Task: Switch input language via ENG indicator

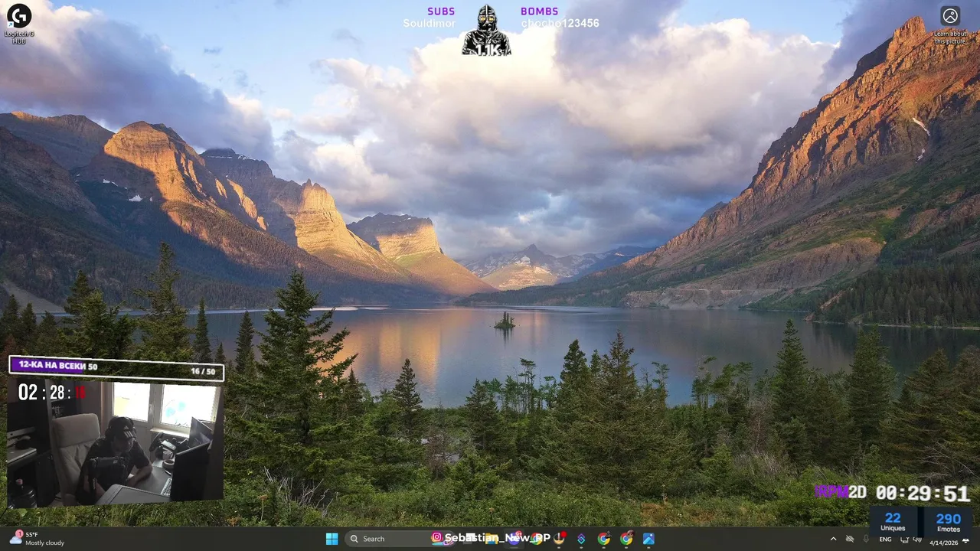Action: point(885,540)
